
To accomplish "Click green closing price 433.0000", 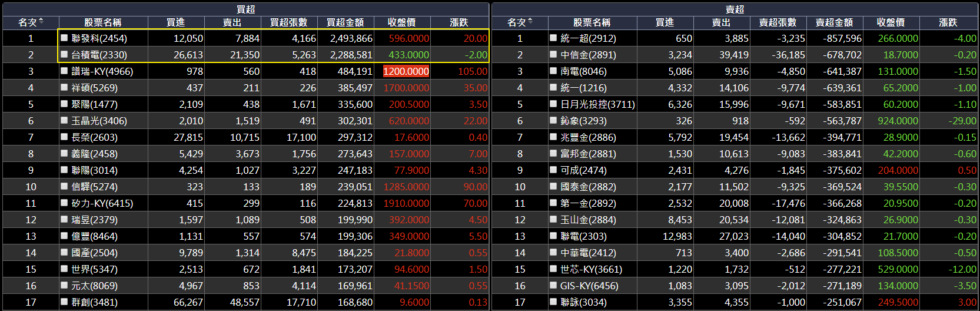I will (409, 55).
